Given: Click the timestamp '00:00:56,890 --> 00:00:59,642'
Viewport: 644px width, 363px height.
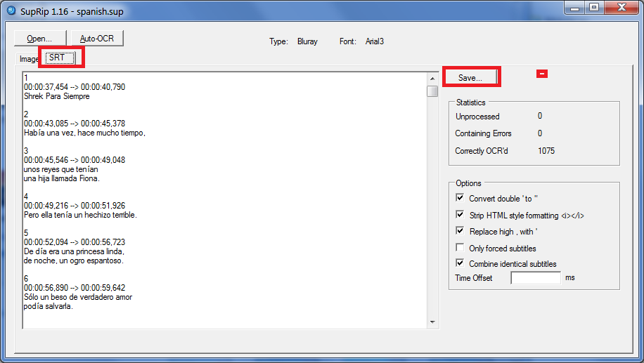Looking at the screenshot, I should [75, 288].
